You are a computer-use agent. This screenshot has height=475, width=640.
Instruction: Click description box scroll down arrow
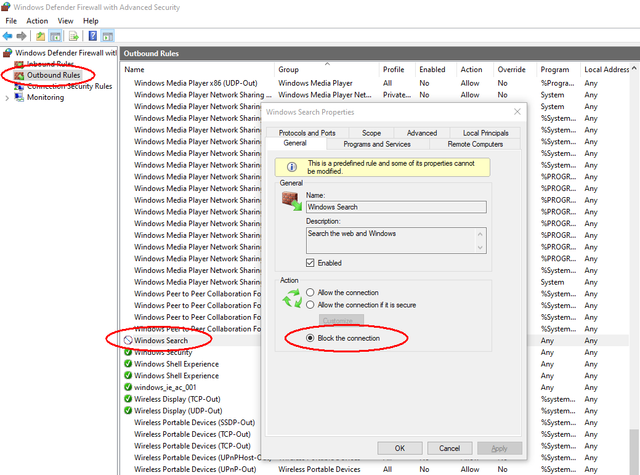(x=480, y=247)
